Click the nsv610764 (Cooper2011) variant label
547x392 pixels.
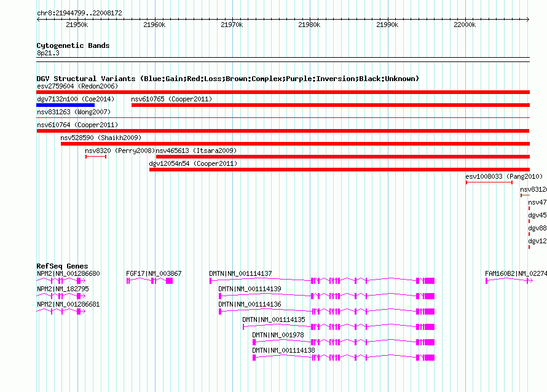(x=77, y=125)
